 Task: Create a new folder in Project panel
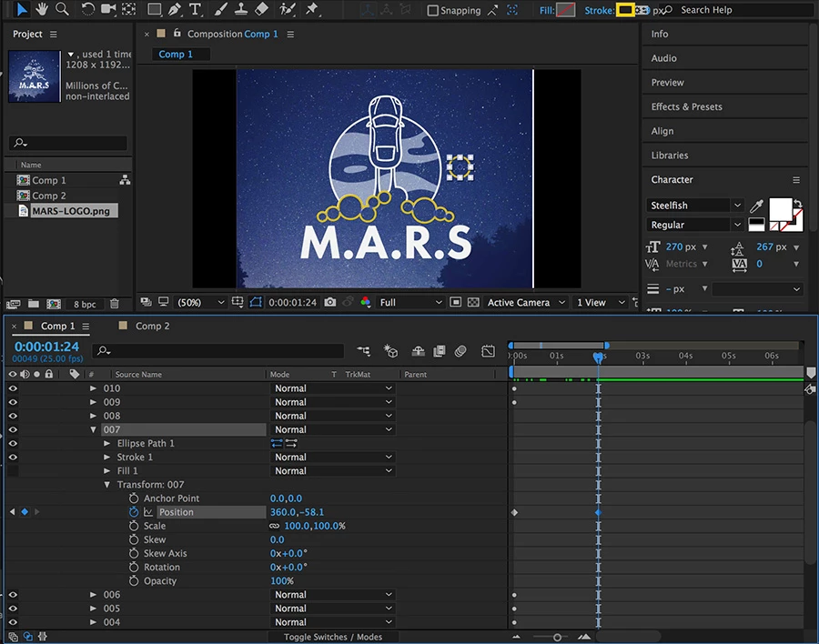(x=34, y=304)
